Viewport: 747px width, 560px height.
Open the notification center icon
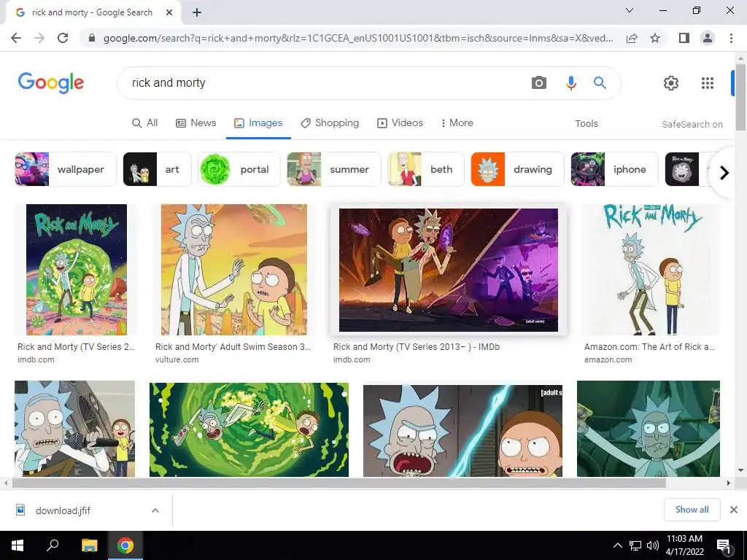pyautogui.click(x=723, y=546)
